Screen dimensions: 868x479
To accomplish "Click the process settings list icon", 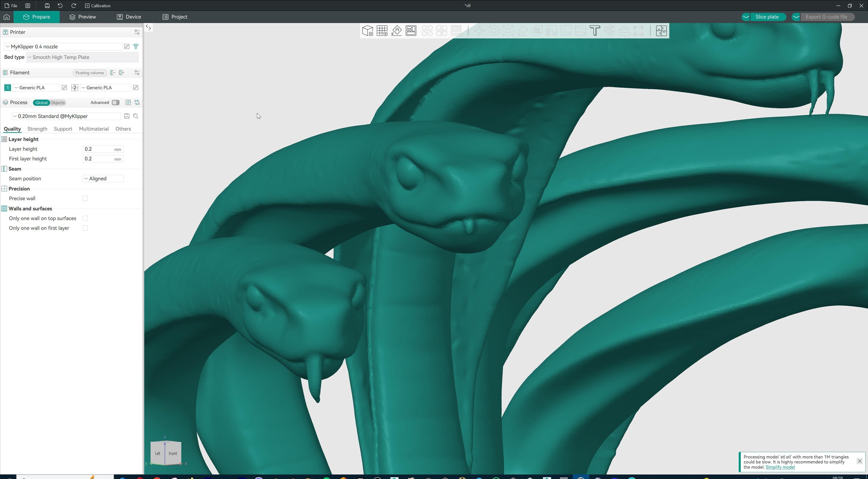I will pos(128,102).
